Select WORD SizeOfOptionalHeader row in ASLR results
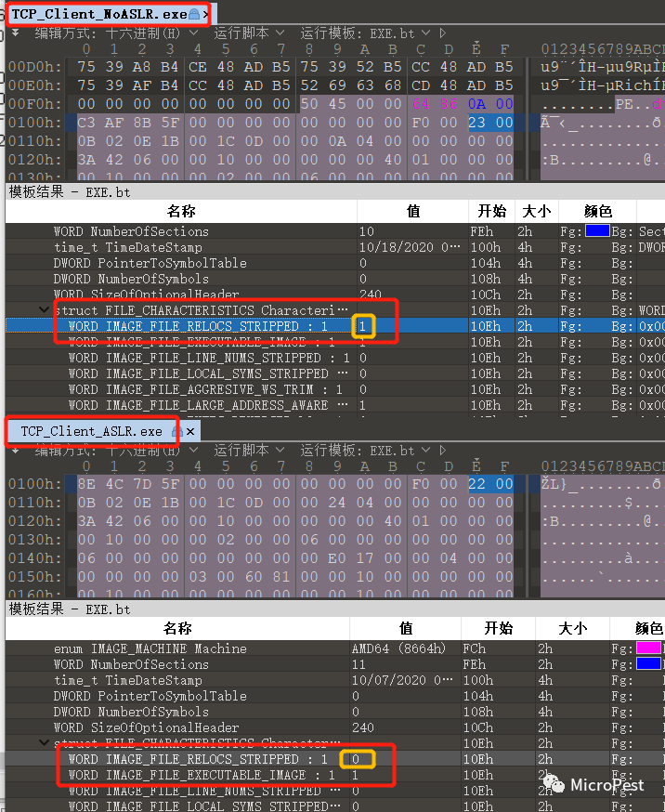 click(335, 727)
